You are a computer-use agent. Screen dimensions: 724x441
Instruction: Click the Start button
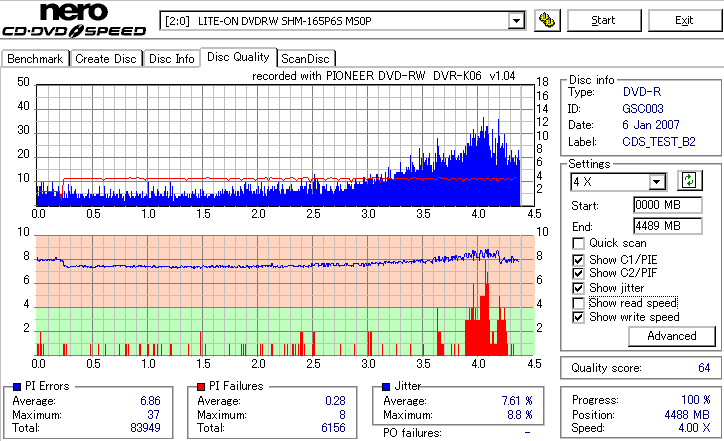coord(603,21)
